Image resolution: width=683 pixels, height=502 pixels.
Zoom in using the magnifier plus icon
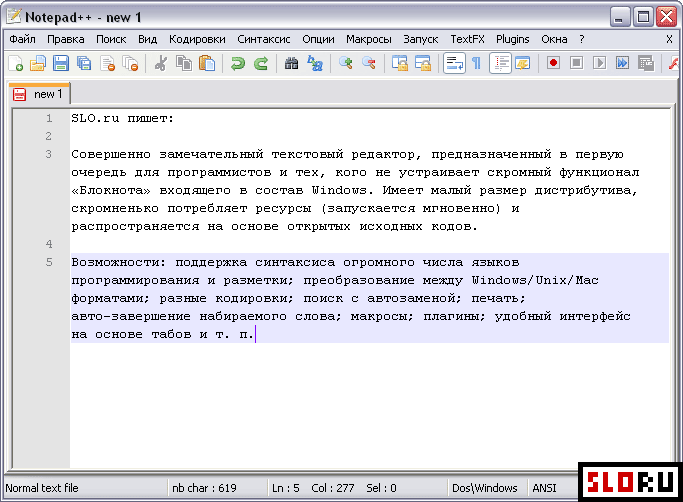(346, 63)
